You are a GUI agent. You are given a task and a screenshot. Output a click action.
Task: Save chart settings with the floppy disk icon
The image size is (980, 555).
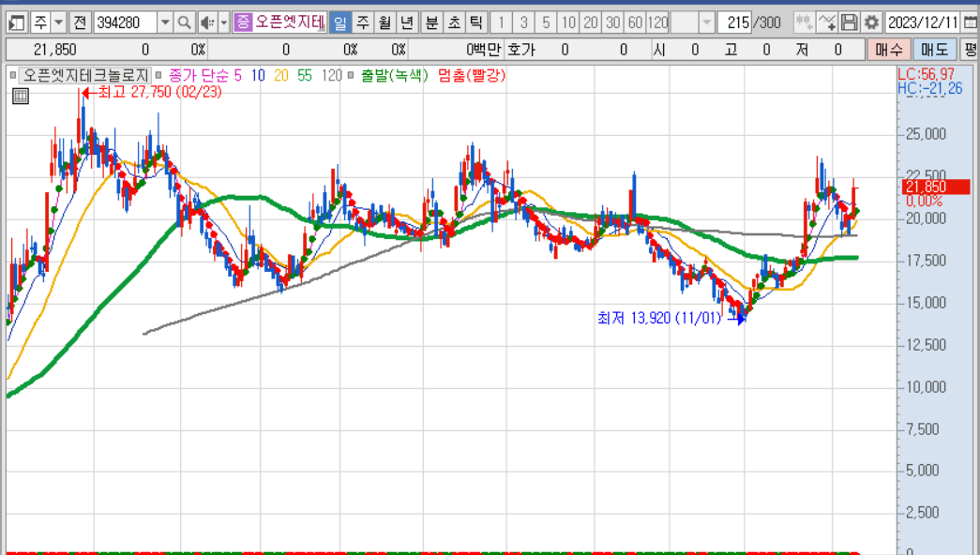click(x=849, y=23)
